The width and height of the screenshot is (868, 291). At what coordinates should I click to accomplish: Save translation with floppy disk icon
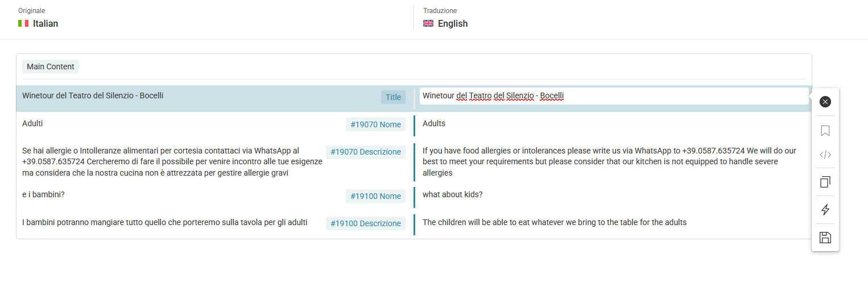[825, 238]
